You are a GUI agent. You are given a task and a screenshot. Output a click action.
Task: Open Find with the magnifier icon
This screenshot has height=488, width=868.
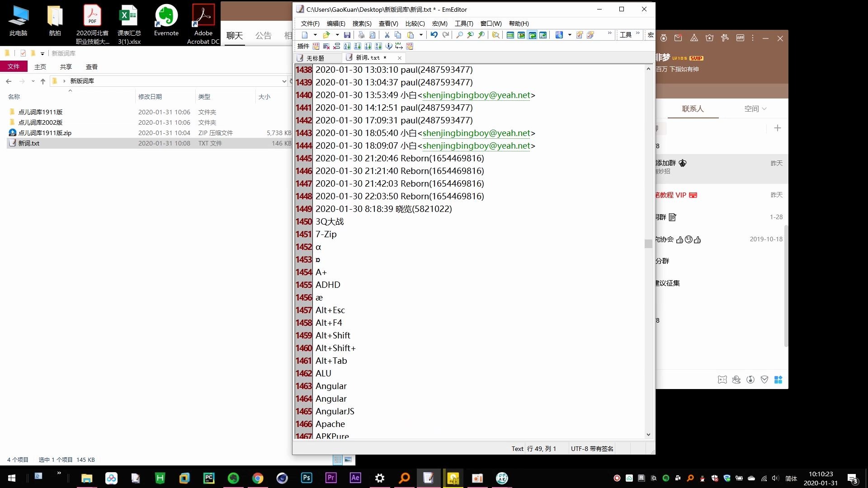(x=459, y=35)
